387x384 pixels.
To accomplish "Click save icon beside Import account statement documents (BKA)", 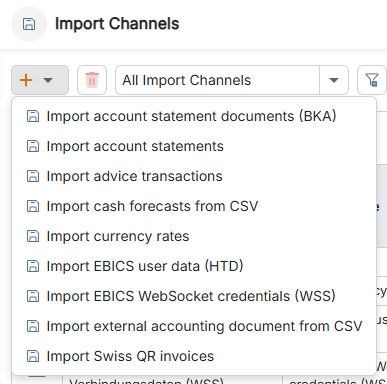I will 33,116.
